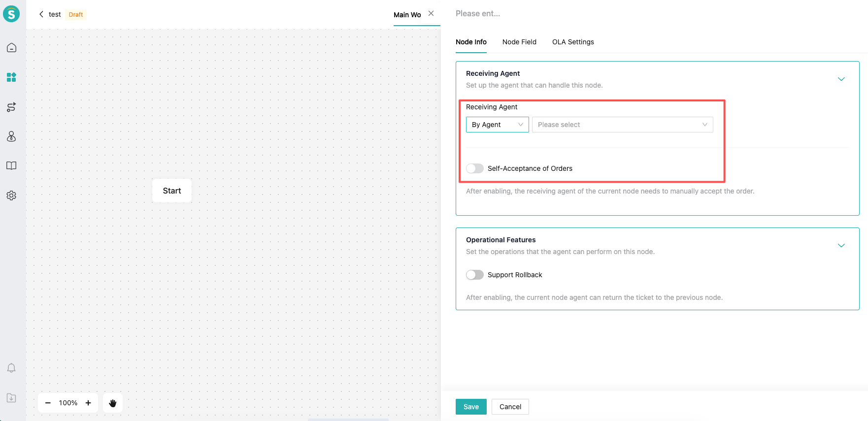Open the By Agent dropdown

pos(497,125)
